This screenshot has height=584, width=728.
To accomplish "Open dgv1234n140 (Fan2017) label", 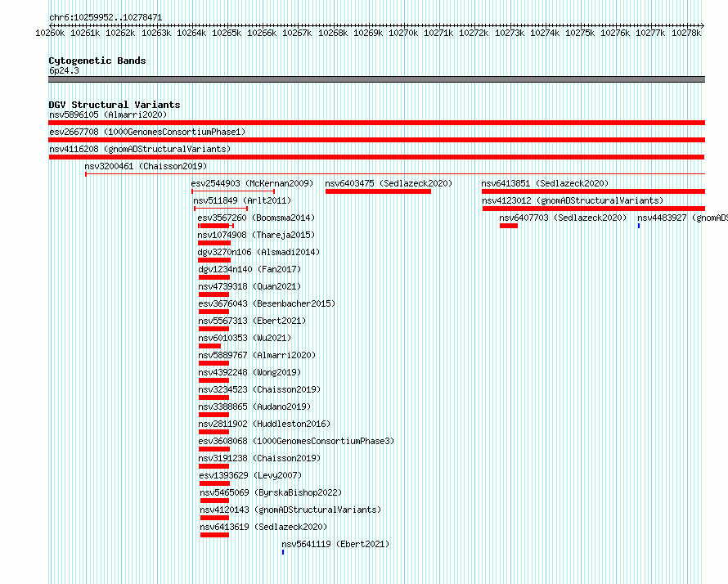I will click(x=249, y=269).
